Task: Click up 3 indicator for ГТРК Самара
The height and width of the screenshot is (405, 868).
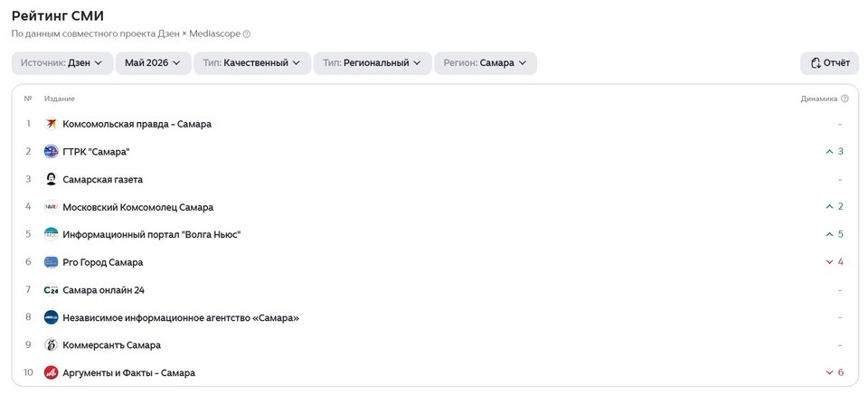Action: pos(835,152)
